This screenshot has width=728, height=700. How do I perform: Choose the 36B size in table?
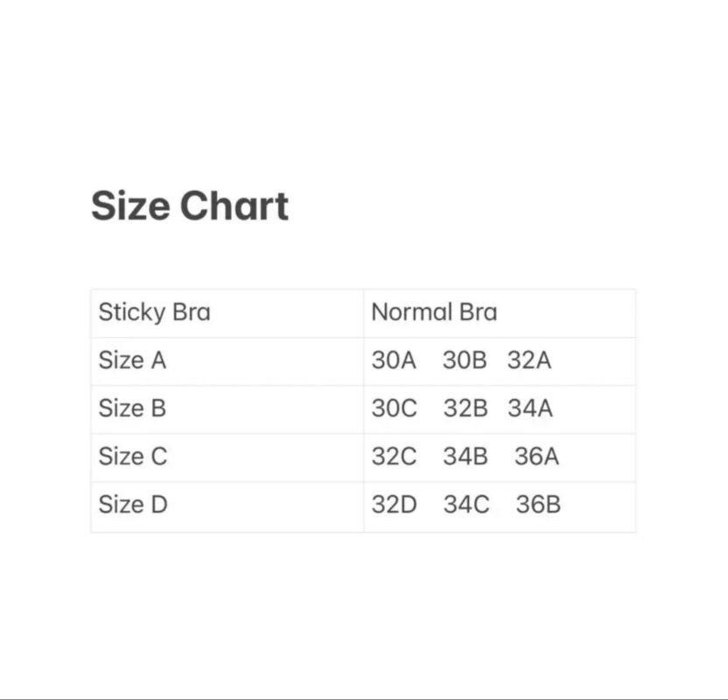click(538, 505)
